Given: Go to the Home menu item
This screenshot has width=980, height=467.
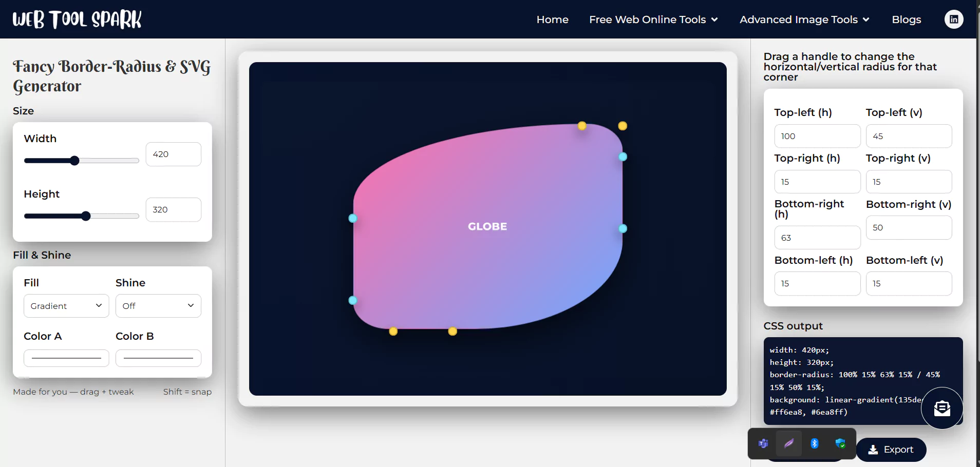Looking at the screenshot, I should tap(552, 20).
